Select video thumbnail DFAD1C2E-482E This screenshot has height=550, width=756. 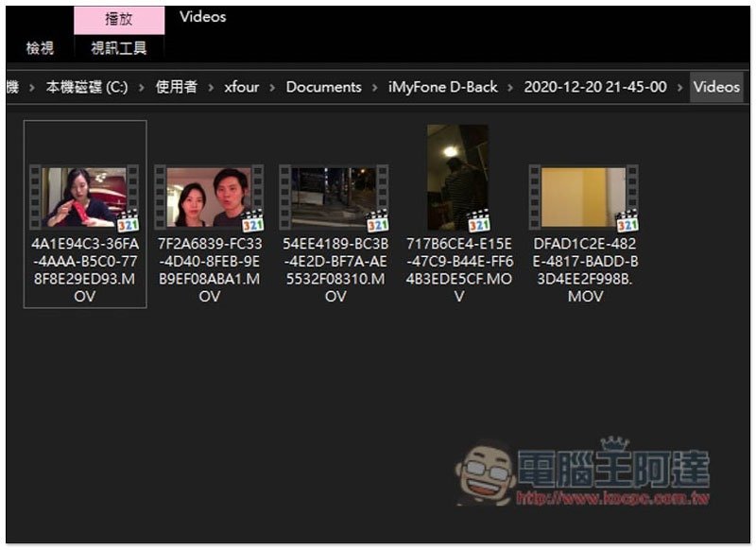click(584, 198)
